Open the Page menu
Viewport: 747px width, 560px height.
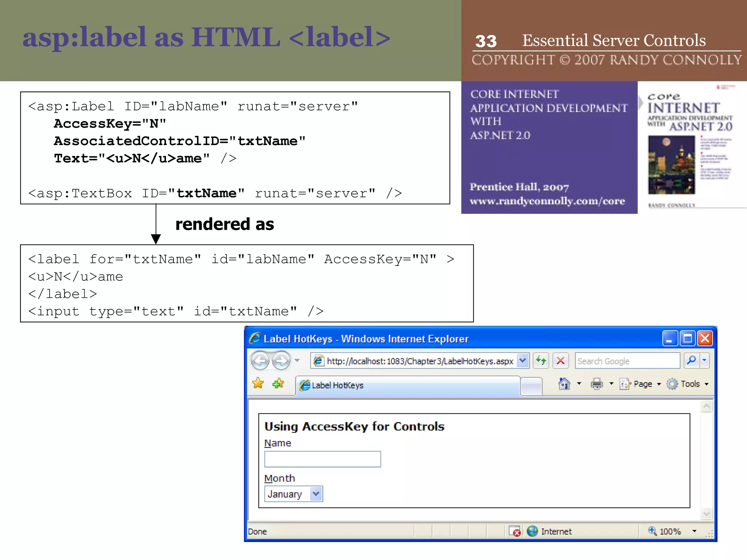click(x=640, y=384)
